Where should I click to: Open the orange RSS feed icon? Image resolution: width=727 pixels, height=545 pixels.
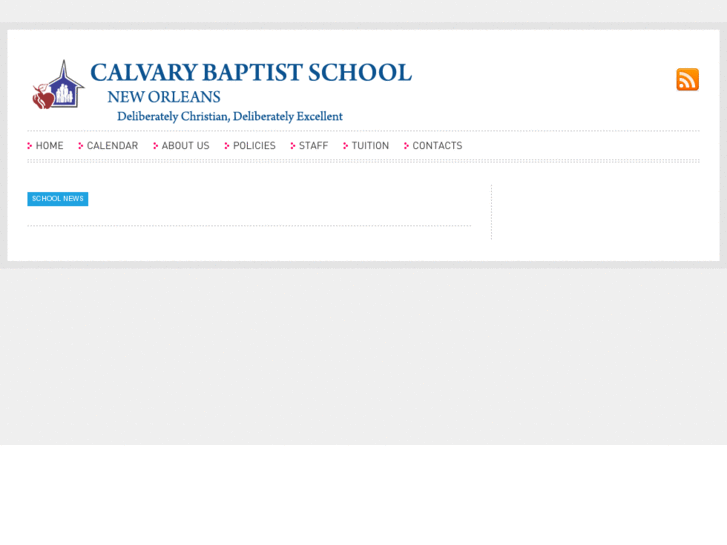point(687,79)
